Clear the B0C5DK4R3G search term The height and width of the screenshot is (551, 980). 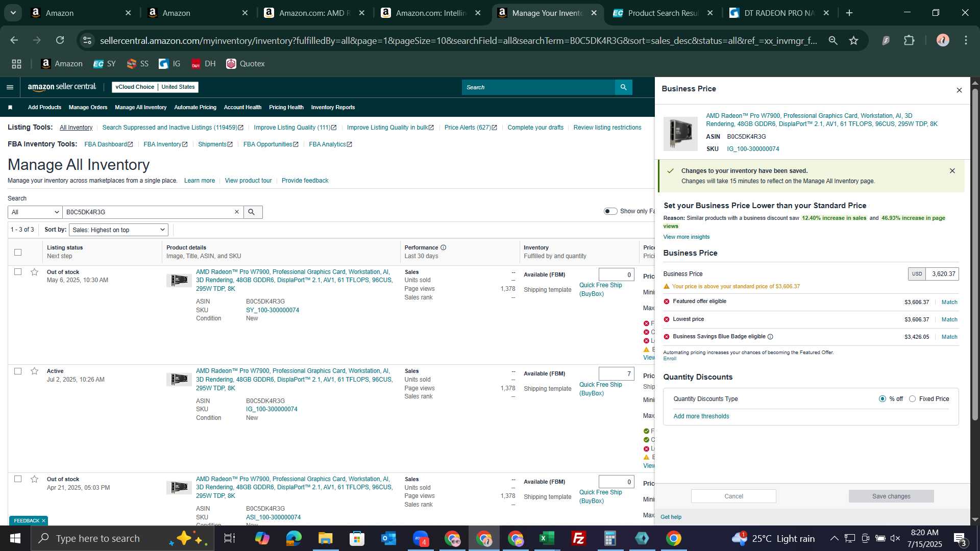point(236,212)
